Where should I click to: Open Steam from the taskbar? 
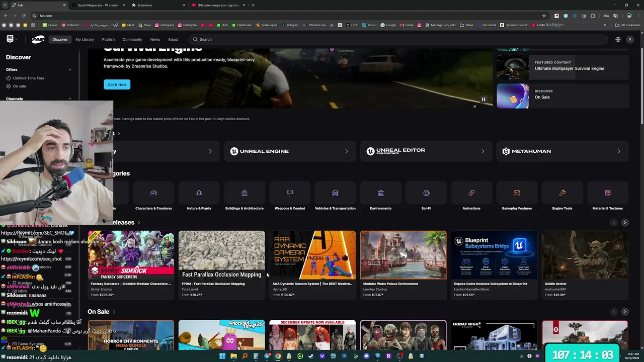point(311,356)
